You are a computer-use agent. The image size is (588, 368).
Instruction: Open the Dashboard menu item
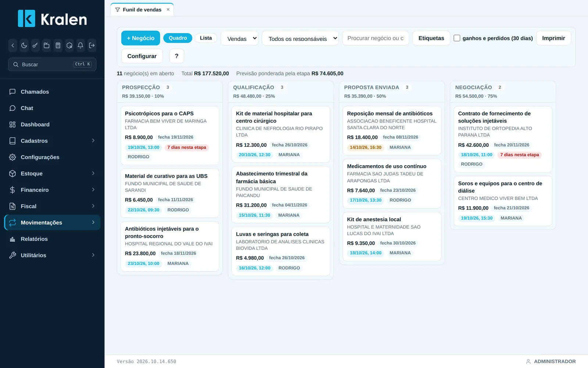[x=52, y=124]
